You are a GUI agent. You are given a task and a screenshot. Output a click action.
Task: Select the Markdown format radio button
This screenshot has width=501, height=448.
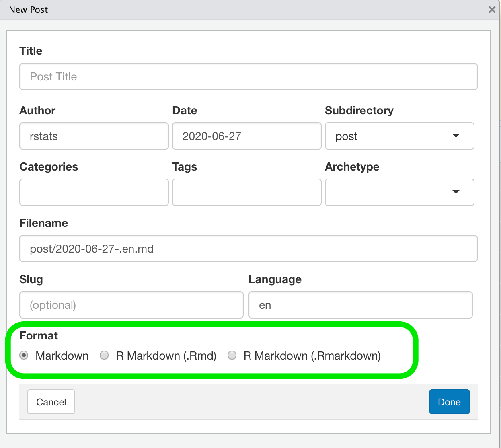[24, 355]
